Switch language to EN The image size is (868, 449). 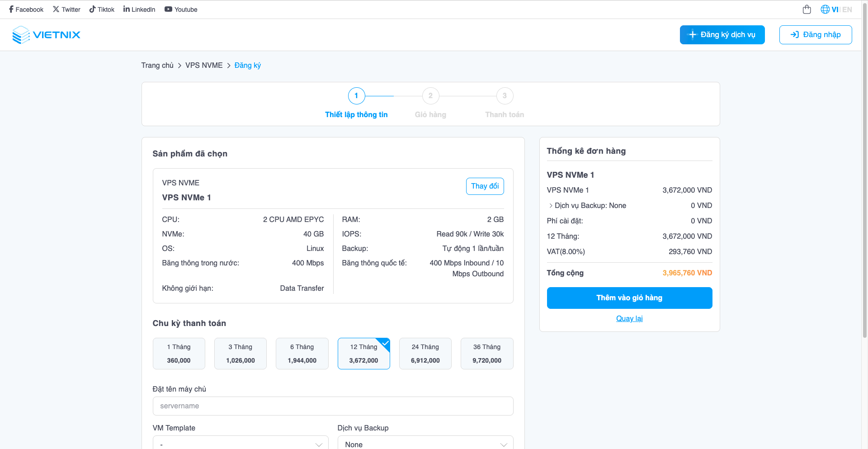[847, 9]
